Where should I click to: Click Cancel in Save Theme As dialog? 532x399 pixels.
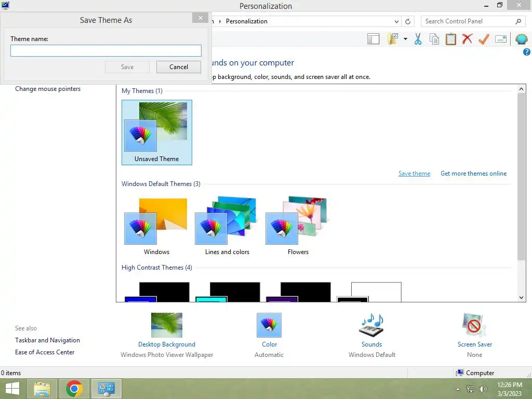click(x=179, y=67)
